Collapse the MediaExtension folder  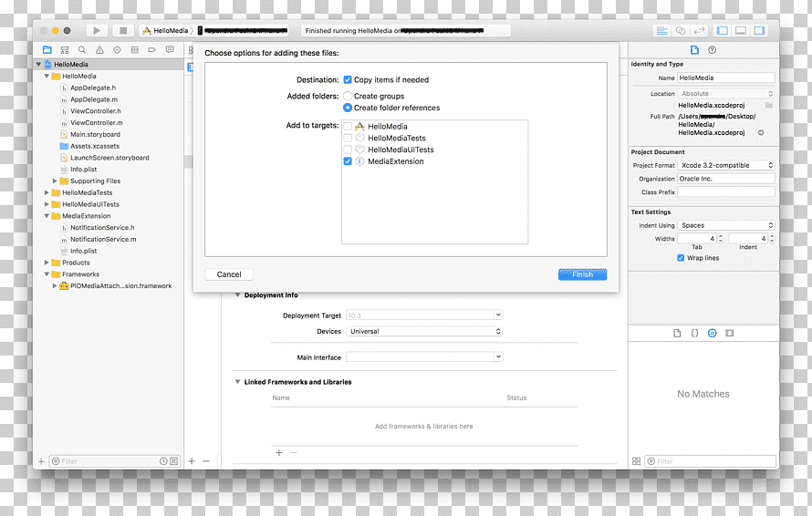pyautogui.click(x=47, y=216)
